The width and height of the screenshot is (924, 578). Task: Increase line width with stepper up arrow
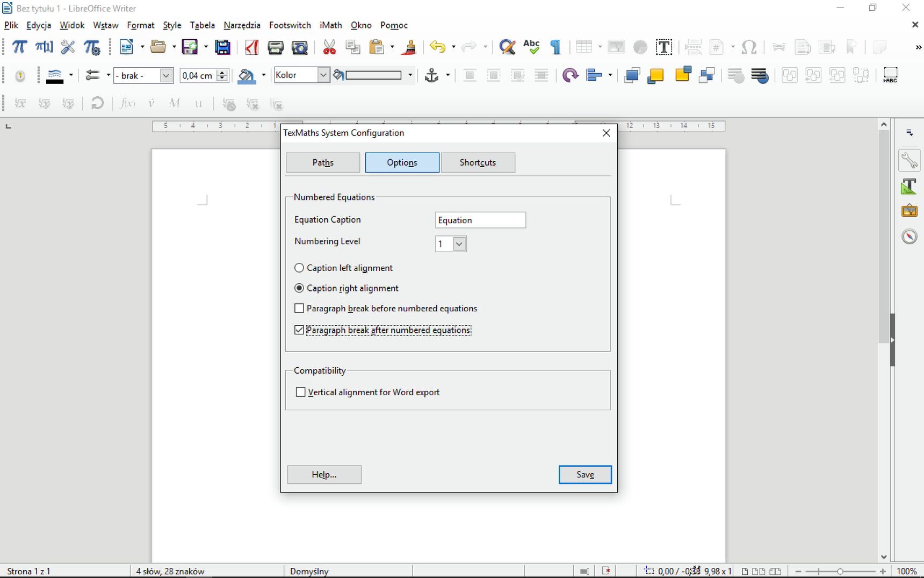pos(222,72)
